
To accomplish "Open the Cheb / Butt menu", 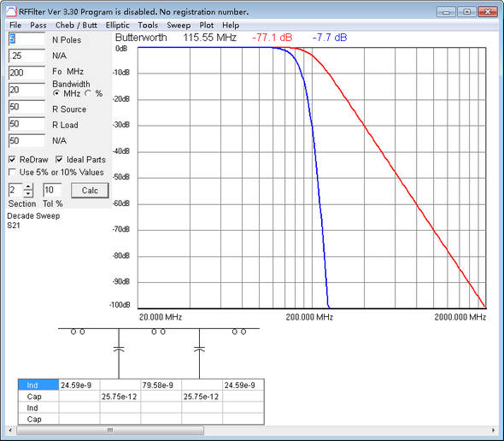I will [76, 25].
